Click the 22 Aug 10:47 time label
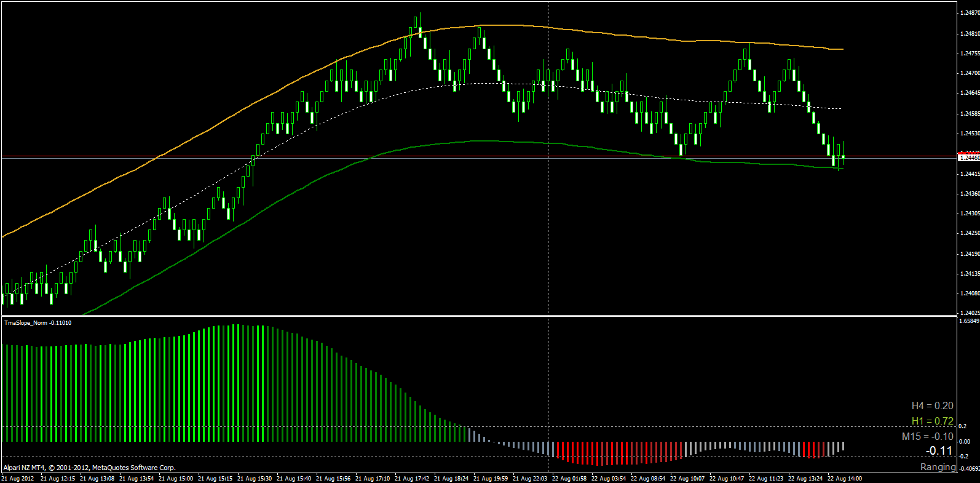Image resolution: width=980 pixels, height=483 pixels. click(x=727, y=478)
